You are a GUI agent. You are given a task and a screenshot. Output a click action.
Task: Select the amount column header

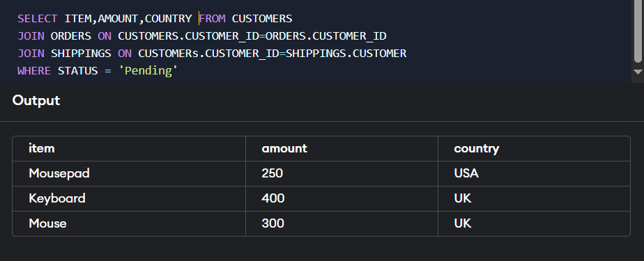coord(342,148)
